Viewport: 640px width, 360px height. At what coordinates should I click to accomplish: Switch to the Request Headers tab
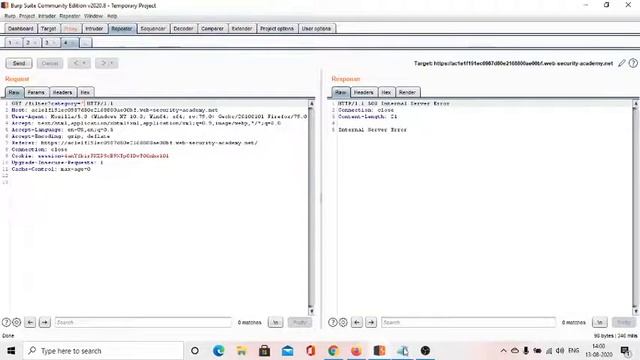coord(62,92)
